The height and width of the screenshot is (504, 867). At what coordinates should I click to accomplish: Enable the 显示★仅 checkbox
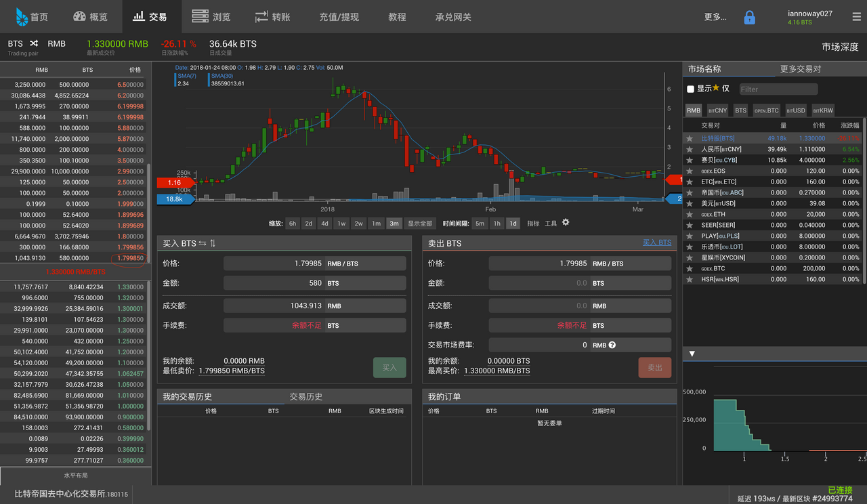(x=689, y=89)
